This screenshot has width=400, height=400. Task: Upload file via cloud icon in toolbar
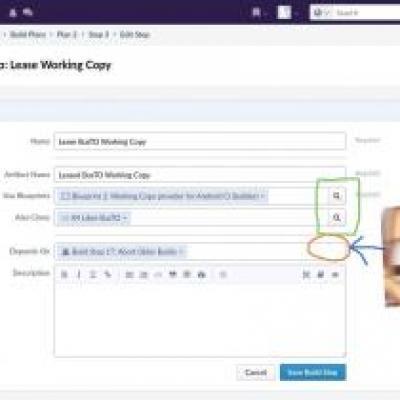click(x=201, y=275)
